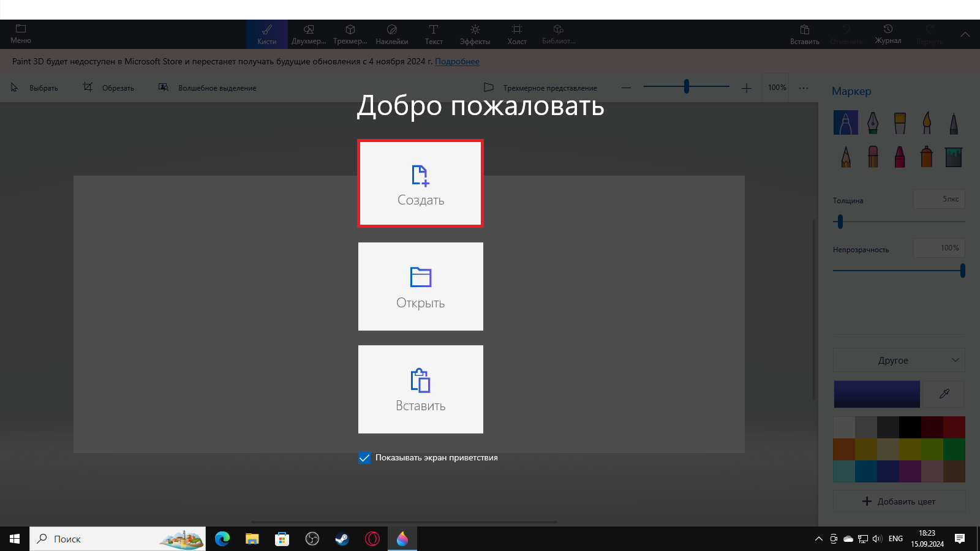The image size is (980, 551).
Task: Click Вставить in the top ribbon
Action: pyautogui.click(x=805, y=34)
